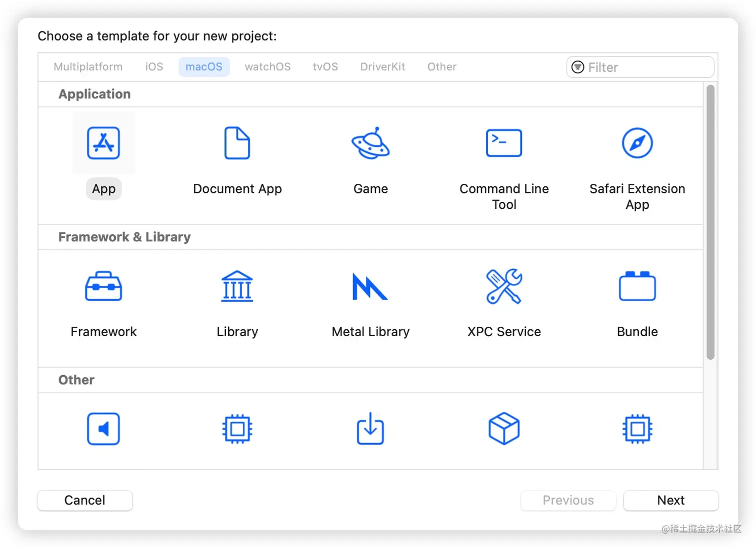Click the "Framework & Library" section header

pos(124,237)
